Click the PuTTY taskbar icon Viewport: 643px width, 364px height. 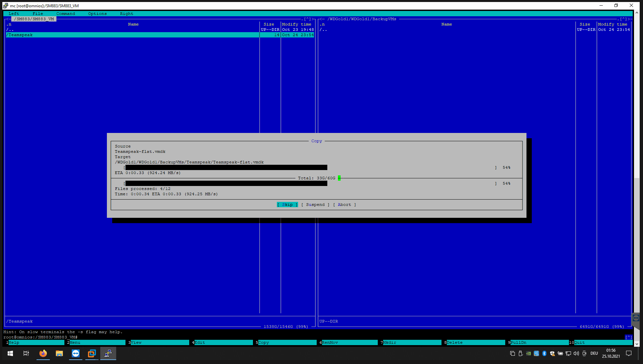(108, 353)
